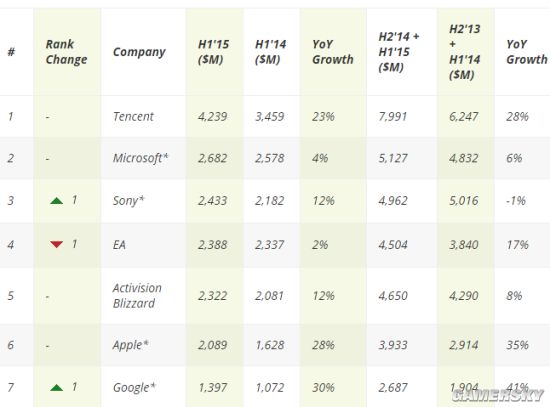This screenshot has height=407, width=550.
Task: Click Google's 30% YoY growth cell
Action: pos(323,388)
